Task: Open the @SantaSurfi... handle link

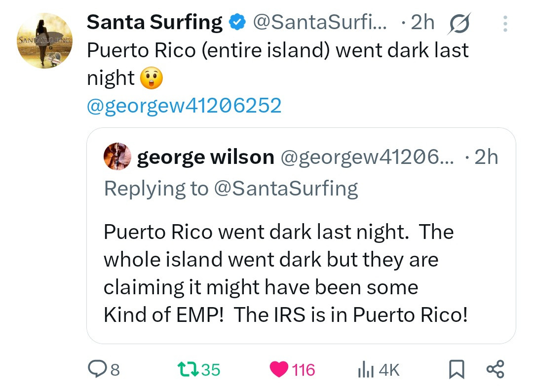Action: 321,22
